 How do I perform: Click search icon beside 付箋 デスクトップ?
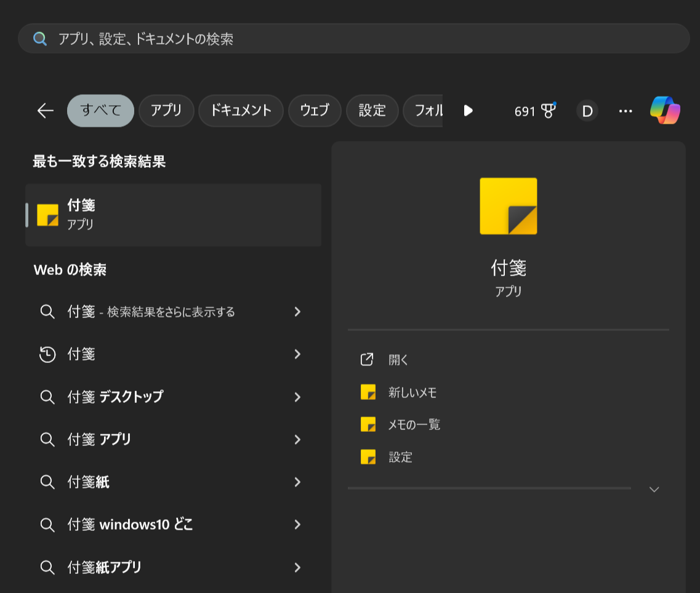(x=47, y=397)
